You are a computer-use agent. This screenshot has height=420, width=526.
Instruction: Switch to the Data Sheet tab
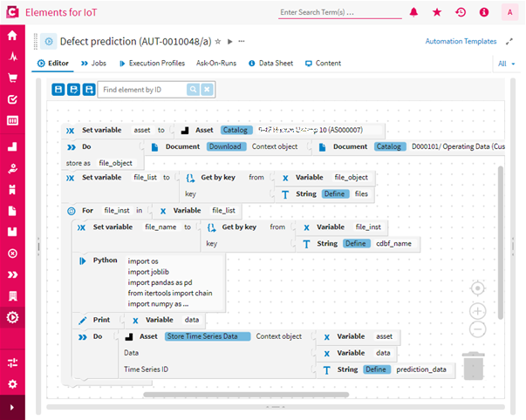pyautogui.click(x=270, y=64)
